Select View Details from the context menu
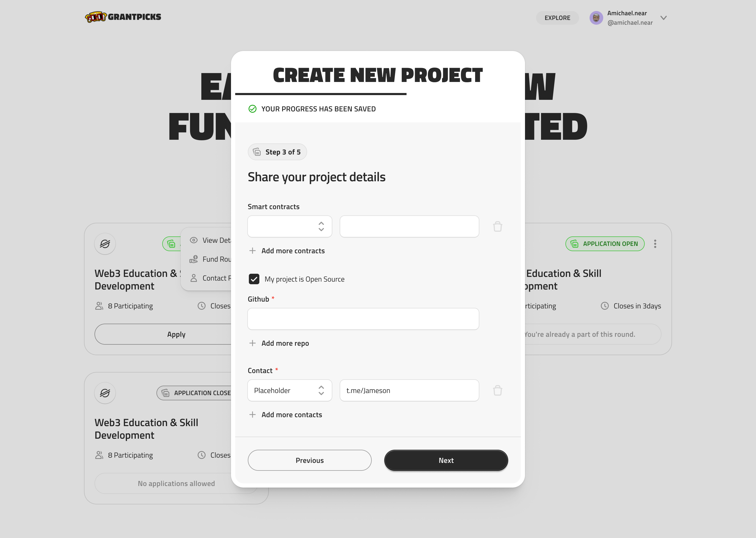The image size is (756, 538). [x=217, y=240]
